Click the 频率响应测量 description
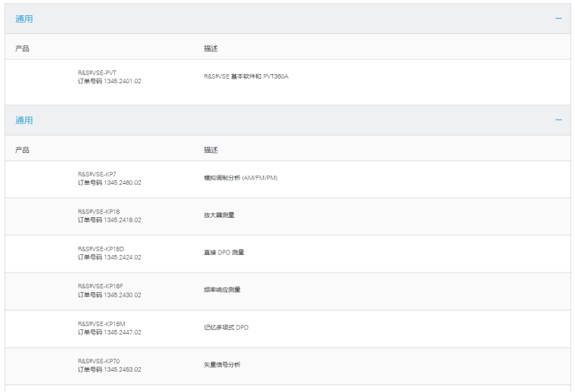Viewport: 575px width, 392px height. pyautogui.click(x=222, y=289)
